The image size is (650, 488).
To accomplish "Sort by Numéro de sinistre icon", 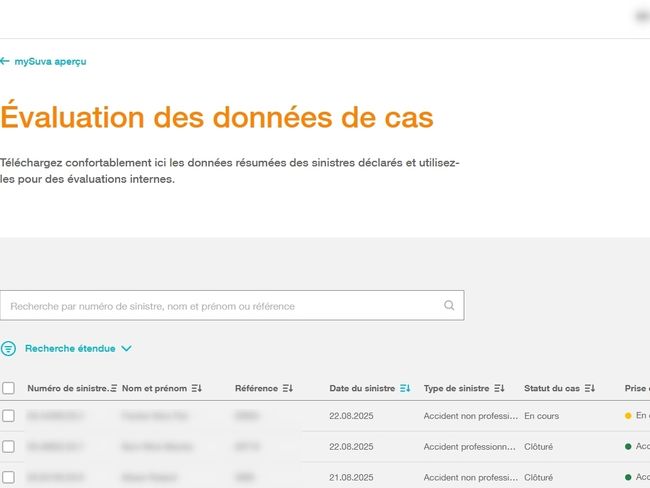I will pos(114,388).
